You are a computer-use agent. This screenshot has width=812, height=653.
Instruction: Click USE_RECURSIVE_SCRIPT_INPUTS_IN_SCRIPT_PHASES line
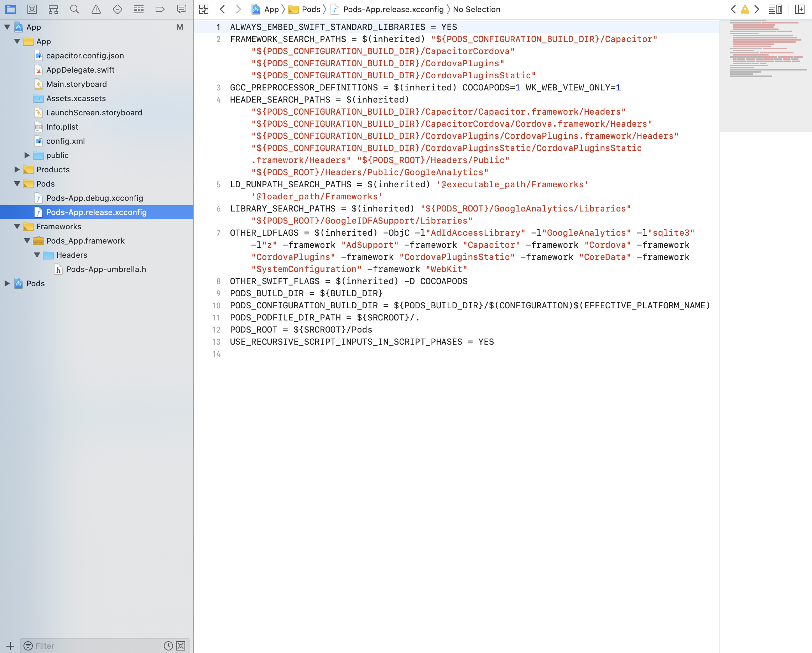[362, 342]
